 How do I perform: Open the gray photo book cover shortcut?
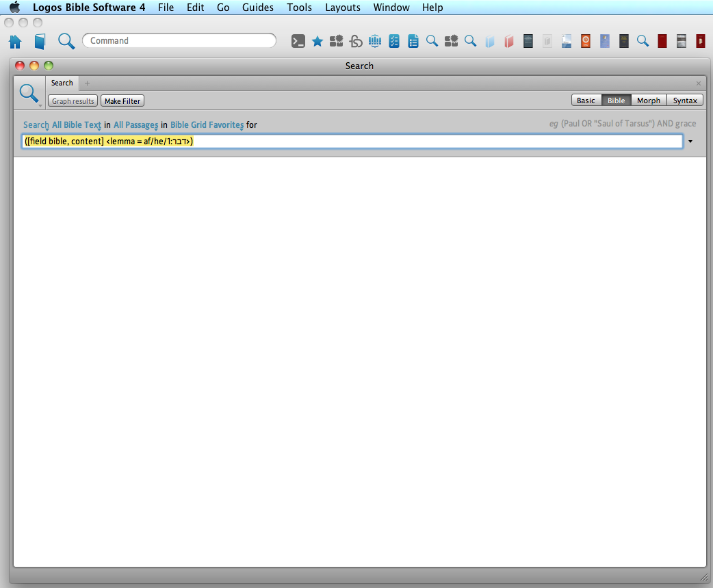[x=681, y=41]
